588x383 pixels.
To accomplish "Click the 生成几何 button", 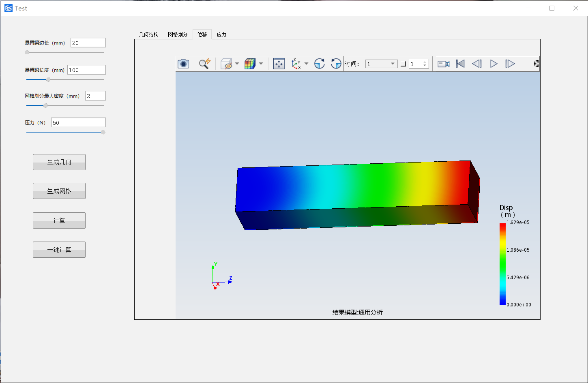I will click(59, 162).
